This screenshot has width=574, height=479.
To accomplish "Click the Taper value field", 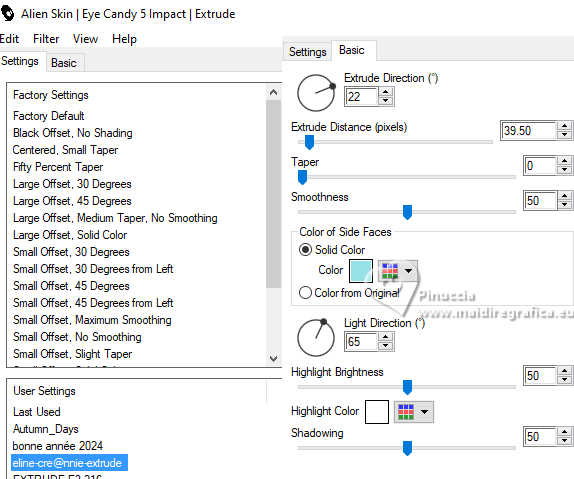I will click(x=541, y=166).
